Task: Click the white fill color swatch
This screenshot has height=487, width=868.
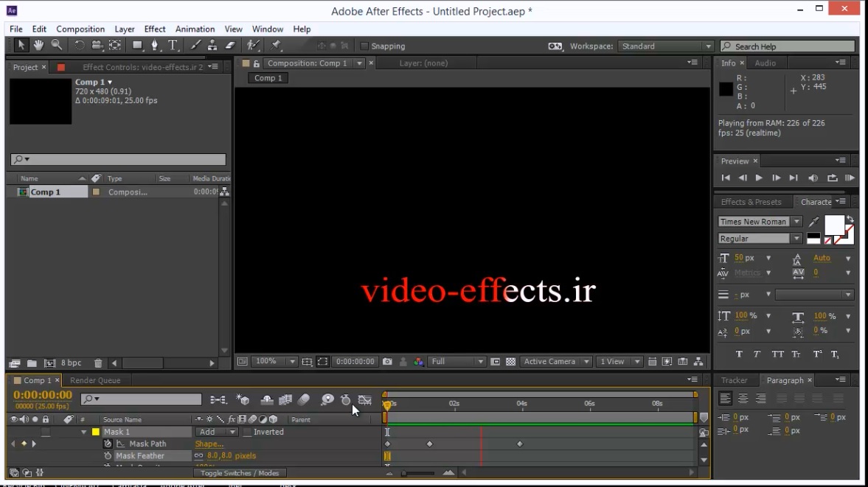Action: [x=834, y=225]
